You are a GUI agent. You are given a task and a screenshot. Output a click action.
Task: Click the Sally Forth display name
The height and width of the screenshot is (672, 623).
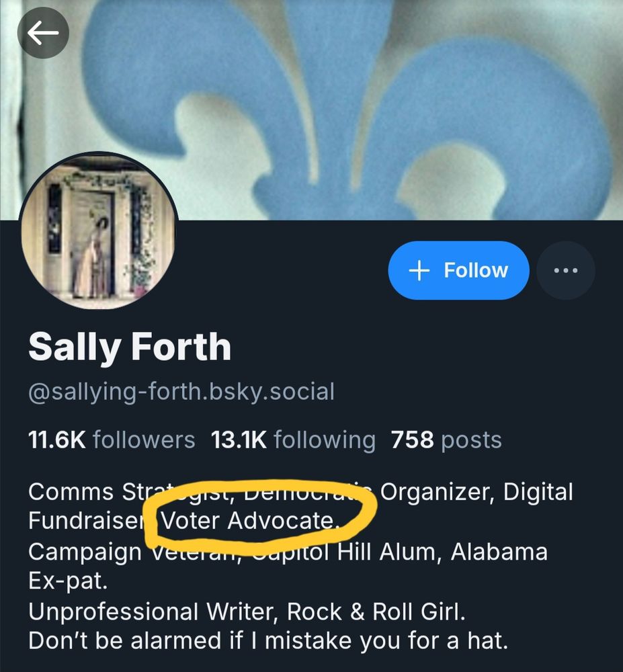[129, 347]
